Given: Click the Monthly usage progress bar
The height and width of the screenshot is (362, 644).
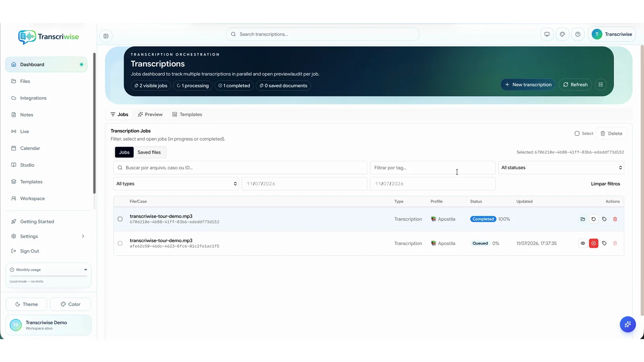Looking at the screenshot, I should (x=48, y=276).
